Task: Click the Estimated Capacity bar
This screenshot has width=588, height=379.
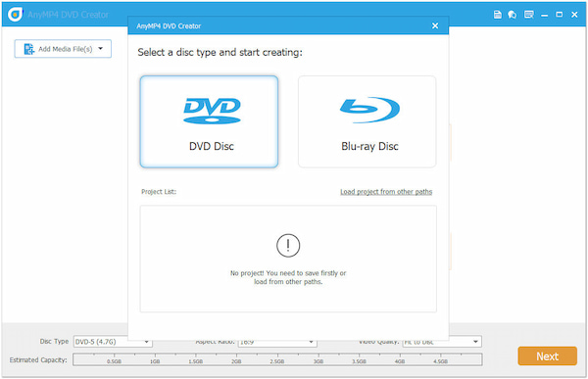Action: pos(277,359)
